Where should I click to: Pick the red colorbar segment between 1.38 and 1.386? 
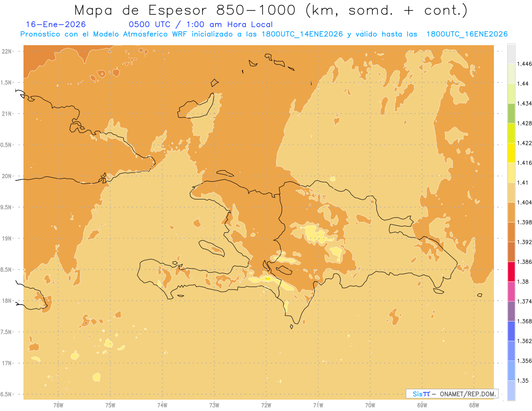[x=511, y=272]
